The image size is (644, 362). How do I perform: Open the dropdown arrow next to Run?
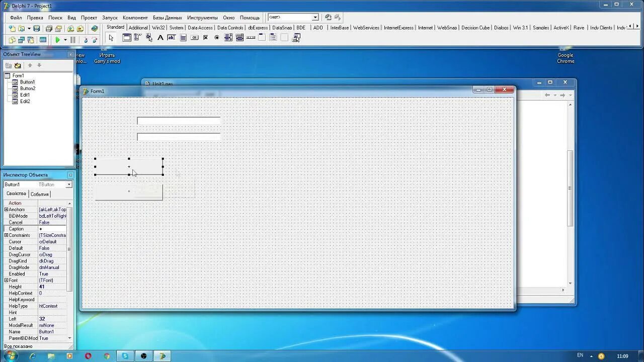point(65,40)
